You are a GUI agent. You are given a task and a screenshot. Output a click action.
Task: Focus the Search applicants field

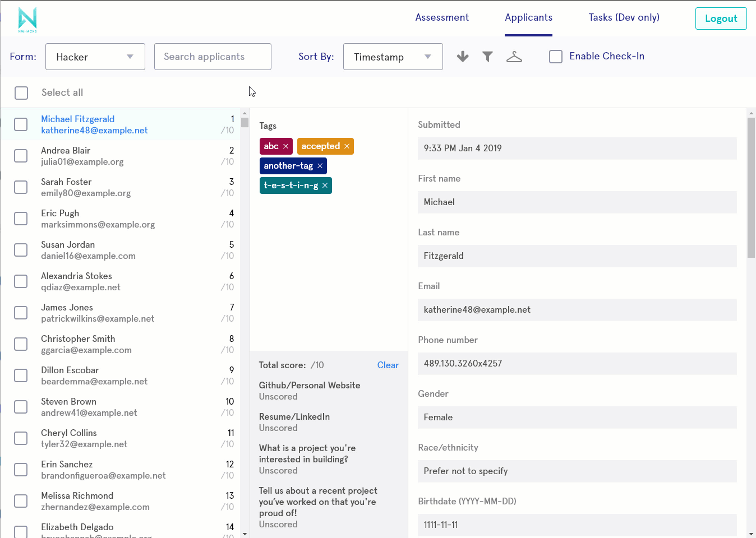(213, 57)
